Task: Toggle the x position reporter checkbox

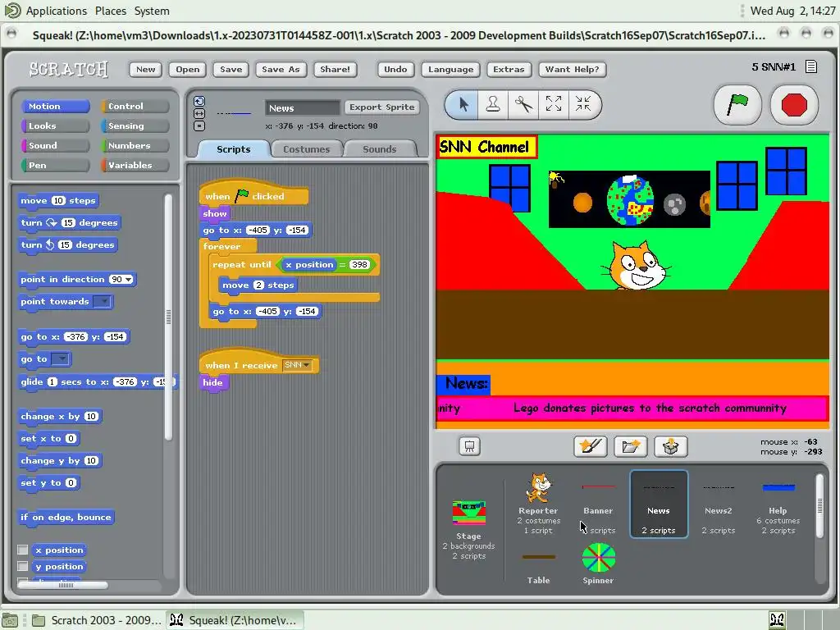Action: click(22, 550)
